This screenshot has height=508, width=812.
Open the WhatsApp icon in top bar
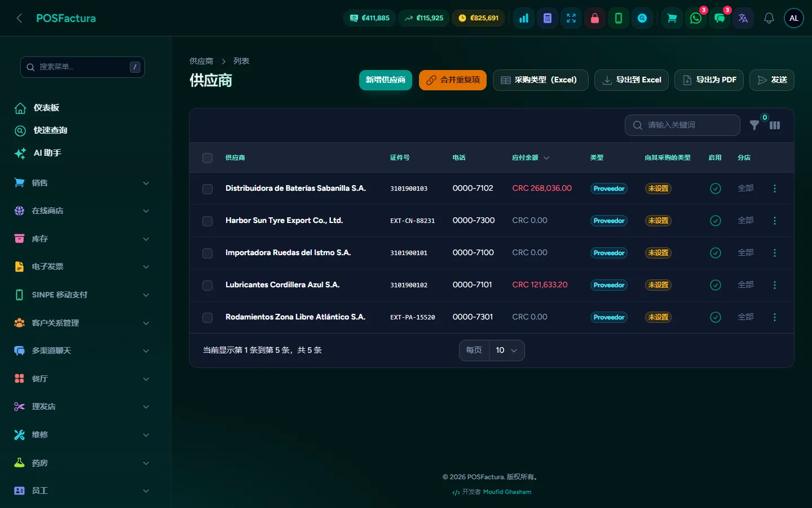[696, 18]
